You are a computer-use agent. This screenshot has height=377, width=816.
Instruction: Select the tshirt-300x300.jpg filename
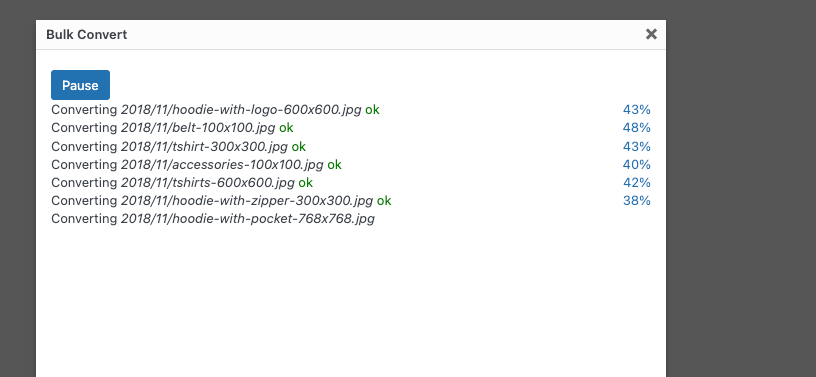point(204,146)
